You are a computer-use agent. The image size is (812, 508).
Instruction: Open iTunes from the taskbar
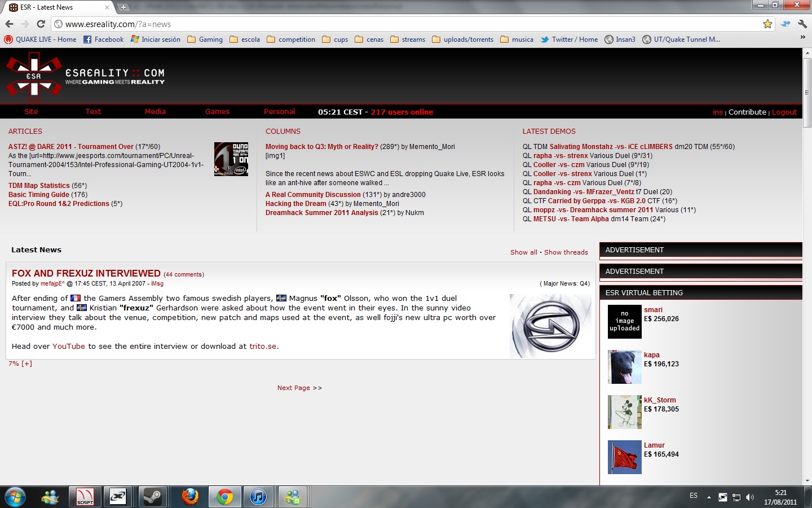click(x=258, y=497)
